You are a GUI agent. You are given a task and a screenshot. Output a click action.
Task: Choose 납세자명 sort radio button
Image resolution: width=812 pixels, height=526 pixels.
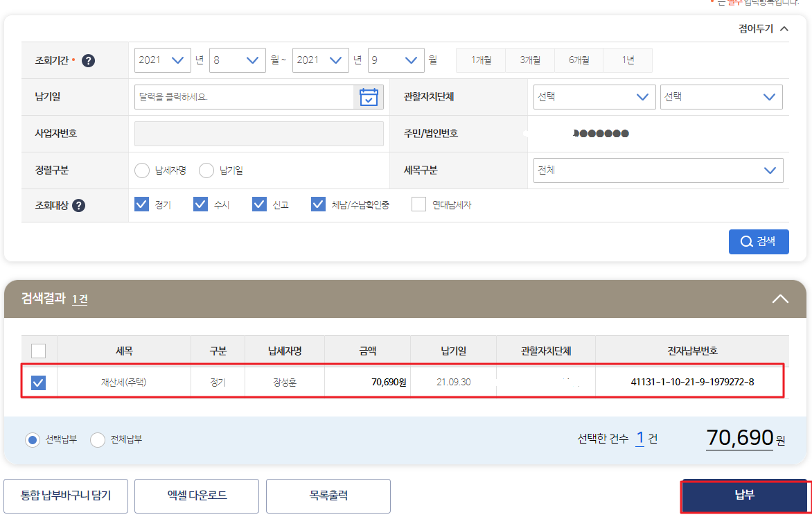point(142,170)
